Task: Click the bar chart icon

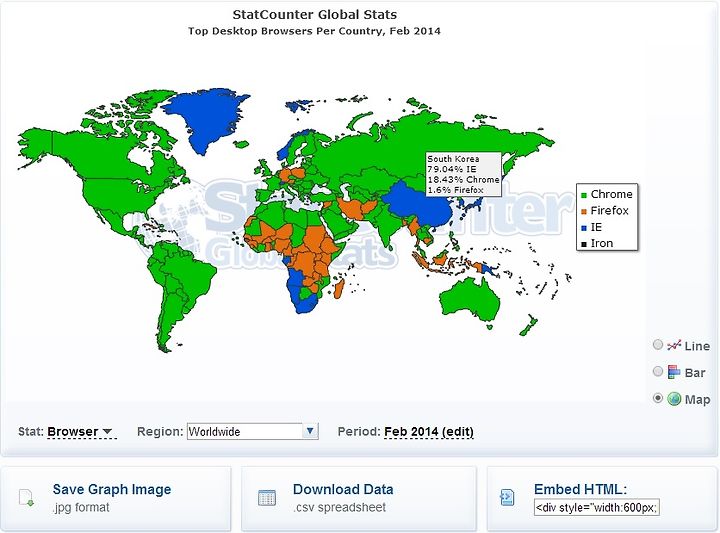Action: click(674, 372)
